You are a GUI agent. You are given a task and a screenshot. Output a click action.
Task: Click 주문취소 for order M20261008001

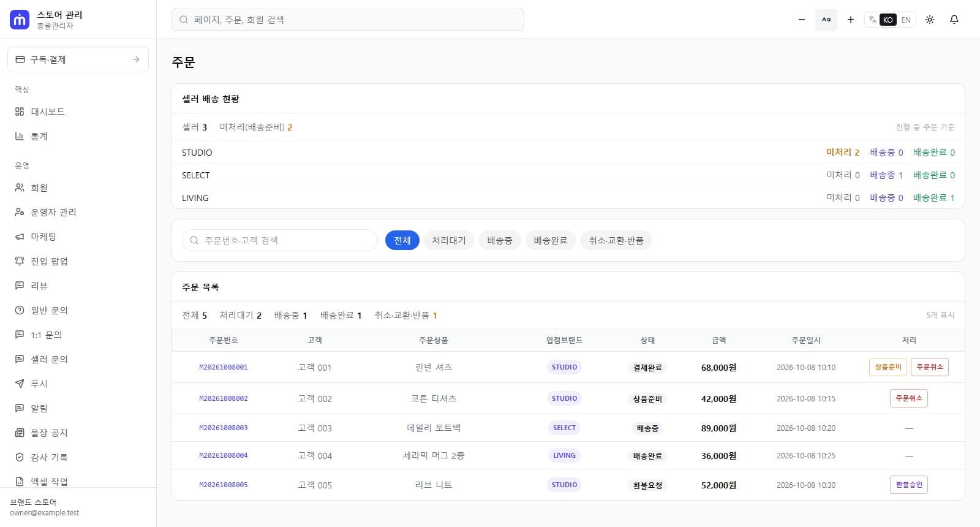pyautogui.click(x=930, y=367)
